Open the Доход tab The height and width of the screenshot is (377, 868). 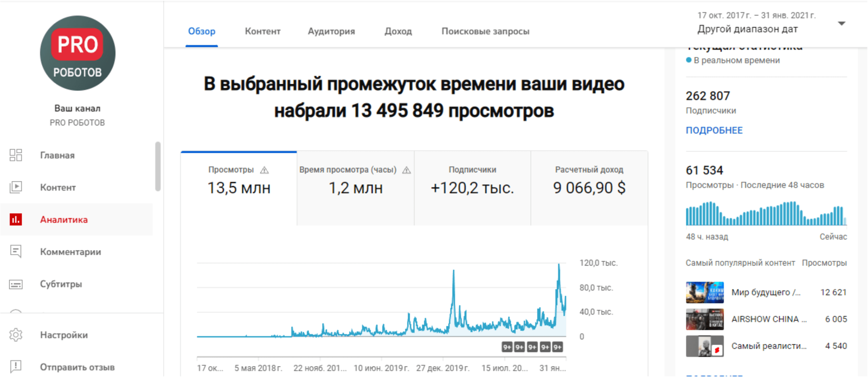click(398, 31)
